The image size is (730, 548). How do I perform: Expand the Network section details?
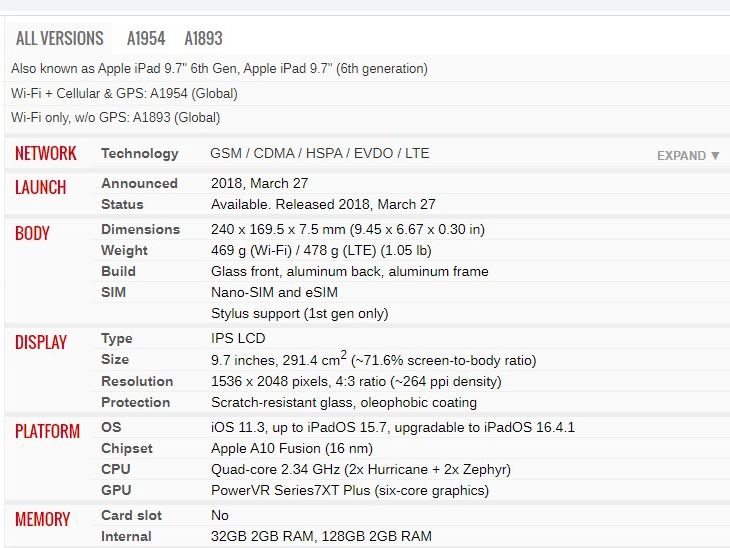click(x=688, y=156)
